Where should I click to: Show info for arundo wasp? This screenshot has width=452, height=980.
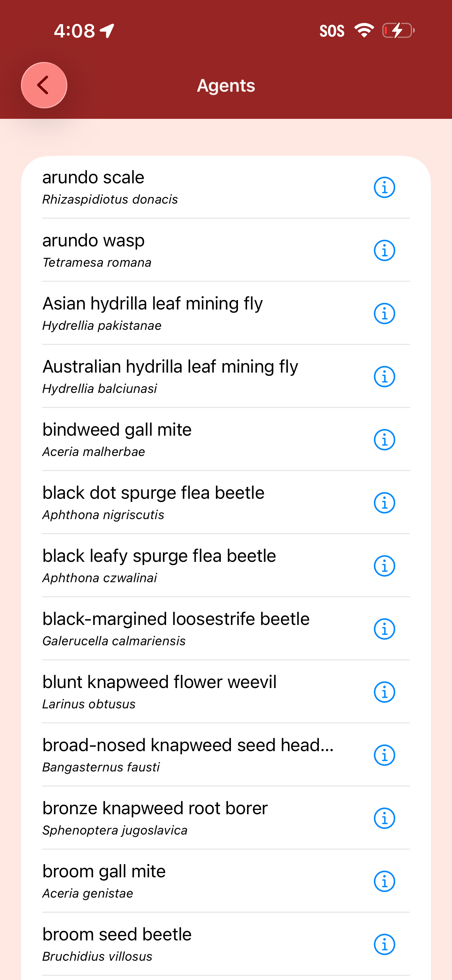pos(384,250)
